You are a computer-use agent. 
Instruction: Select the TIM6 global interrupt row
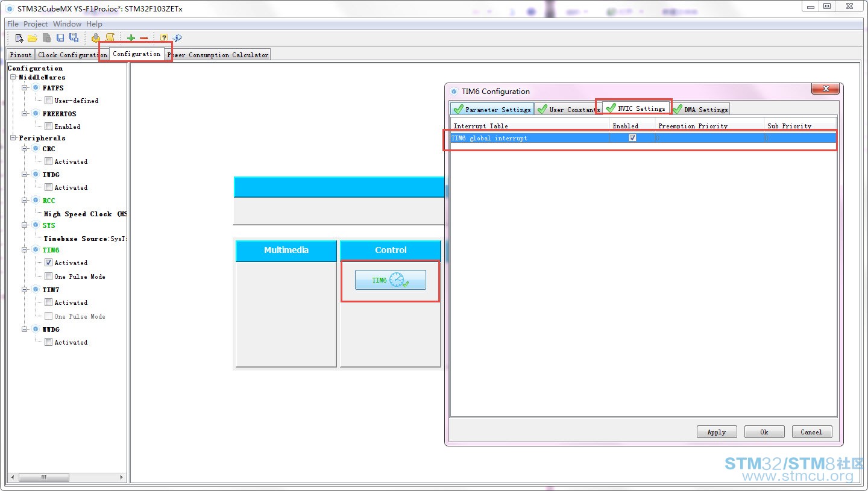coord(643,138)
